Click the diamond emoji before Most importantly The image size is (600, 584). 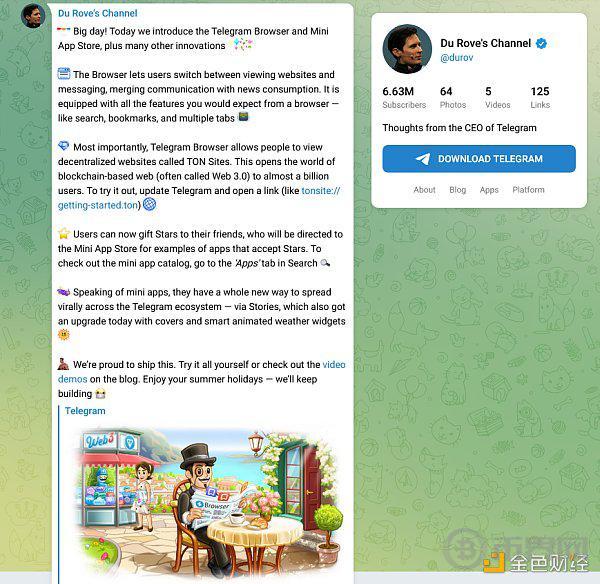64,146
